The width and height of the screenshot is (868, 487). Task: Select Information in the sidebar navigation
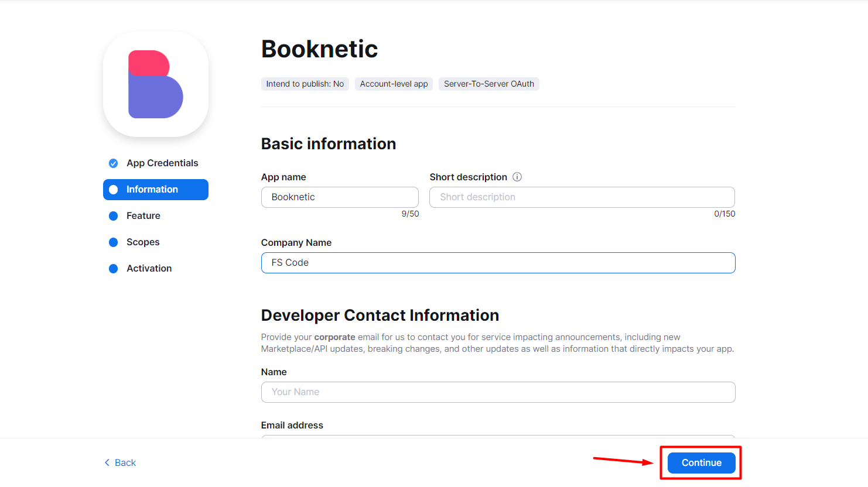point(152,189)
